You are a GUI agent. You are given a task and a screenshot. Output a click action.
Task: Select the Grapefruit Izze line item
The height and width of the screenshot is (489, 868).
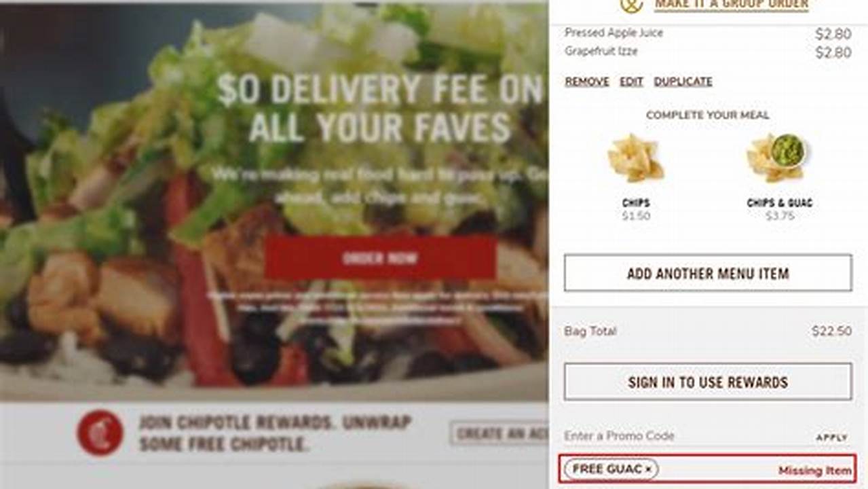tap(708, 52)
